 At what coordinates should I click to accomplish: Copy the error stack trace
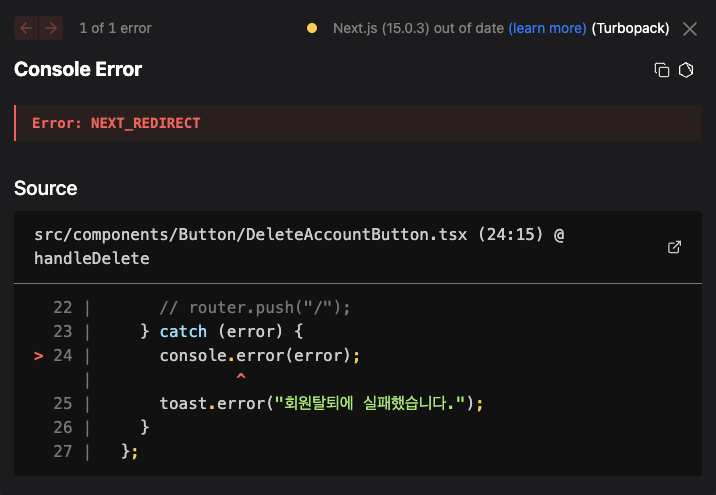point(661,70)
